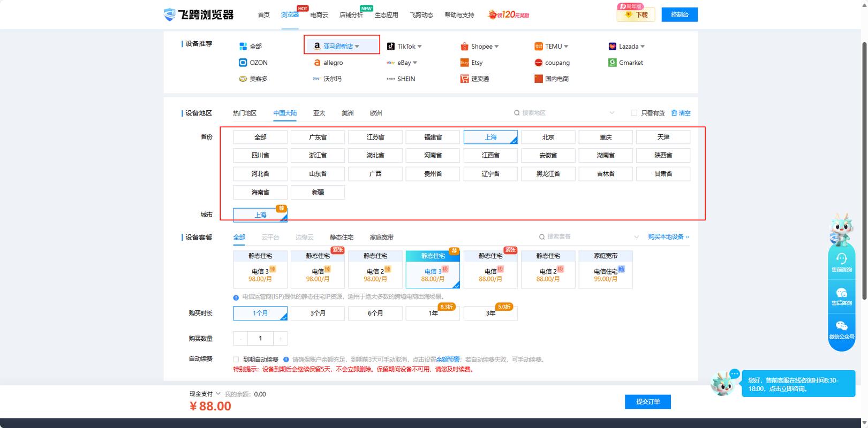This screenshot has width=868, height=428.
Task: Select 6个月 purchase duration
Action: pyautogui.click(x=375, y=314)
